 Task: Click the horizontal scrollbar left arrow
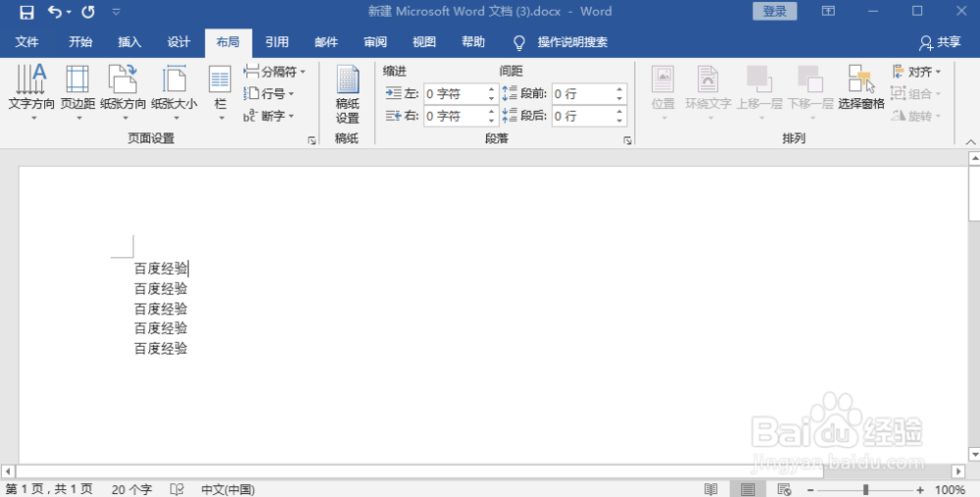pyautogui.click(x=8, y=471)
